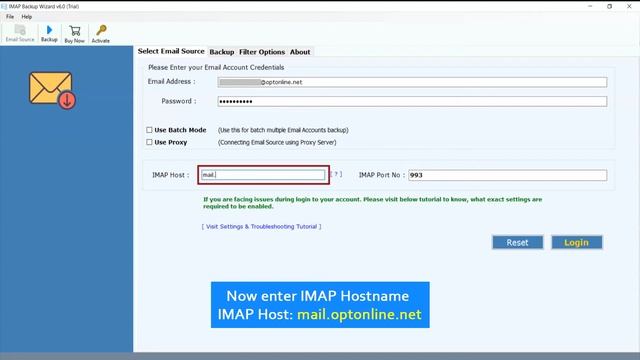Open the Filter Options tab
Image resolution: width=640 pixels, height=360 pixels.
click(x=262, y=52)
